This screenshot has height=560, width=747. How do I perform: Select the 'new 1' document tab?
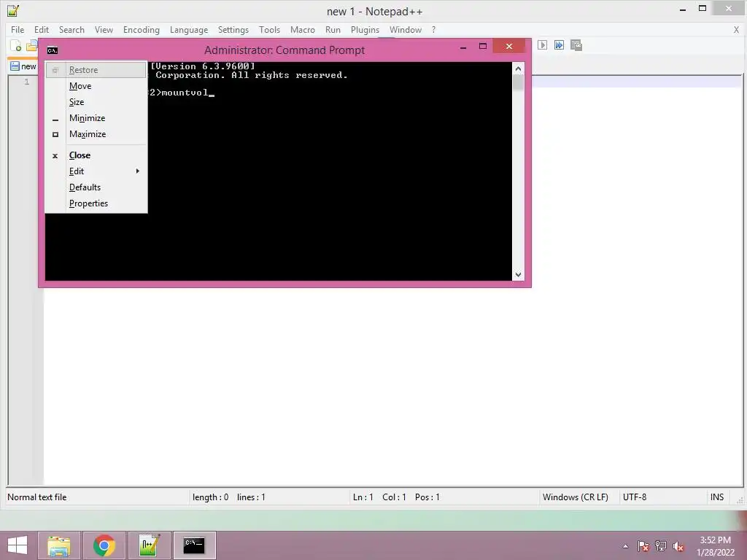(23, 66)
